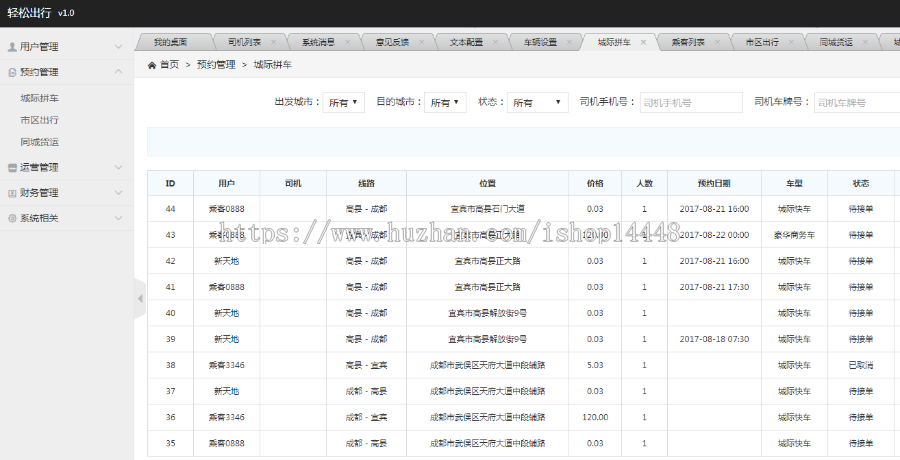This screenshot has width=900, height=460.
Task: Close the 同城货运 tab
Action: point(866,42)
